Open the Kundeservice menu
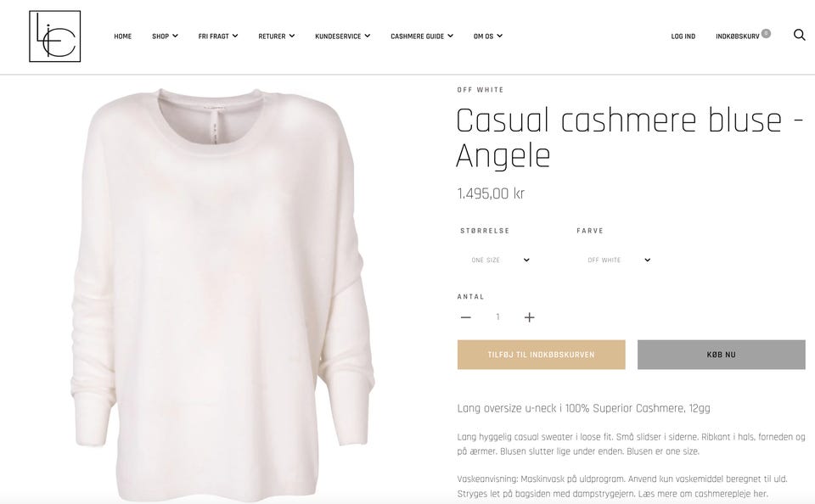Screen dimensions: 815x504 click(x=342, y=36)
